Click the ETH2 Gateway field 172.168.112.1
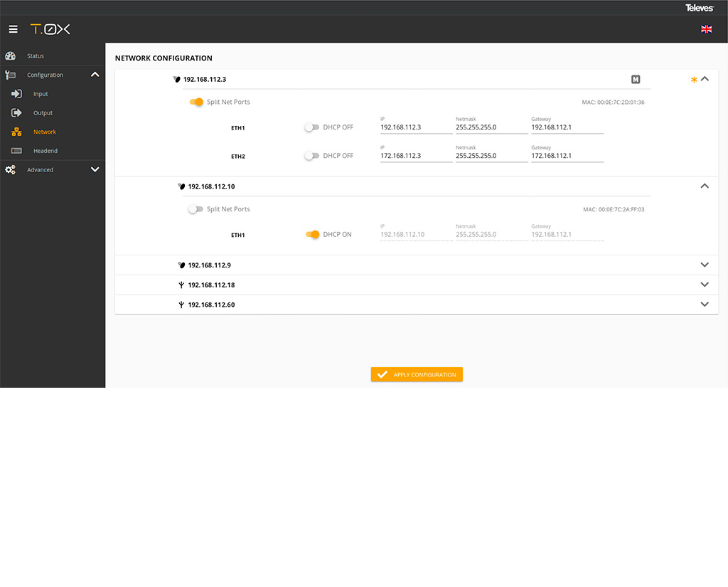Viewport: 728px width, 587px height. [x=567, y=156]
